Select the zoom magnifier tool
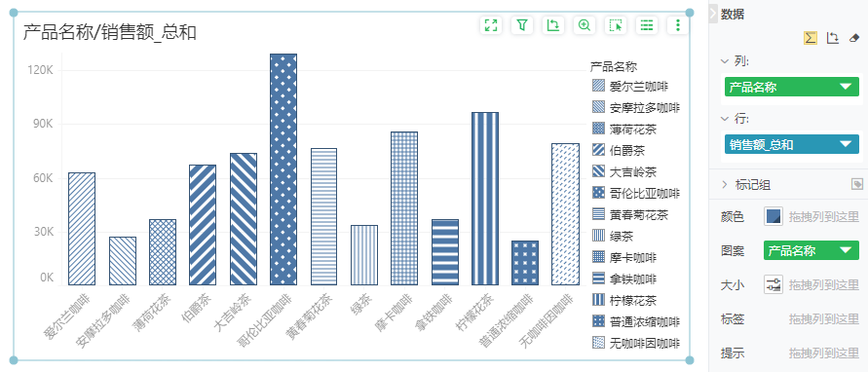 tap(584, 25)
